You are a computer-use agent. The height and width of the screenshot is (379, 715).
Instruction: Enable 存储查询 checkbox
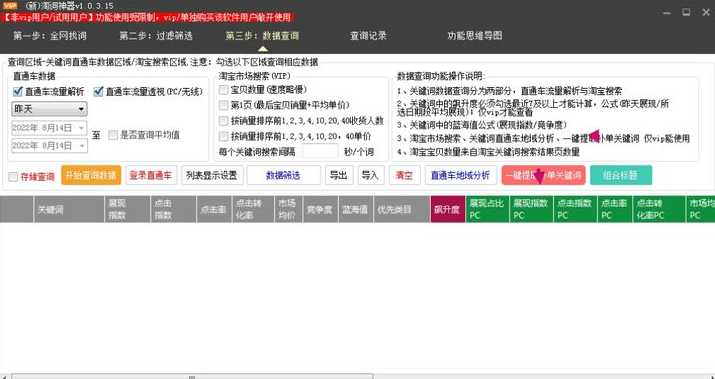(x=14, y=177)
